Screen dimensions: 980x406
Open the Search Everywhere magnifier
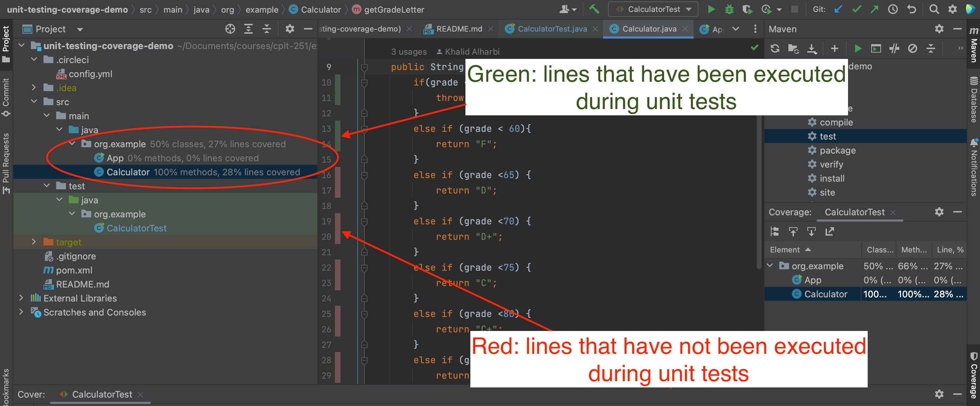pos(934,9)
